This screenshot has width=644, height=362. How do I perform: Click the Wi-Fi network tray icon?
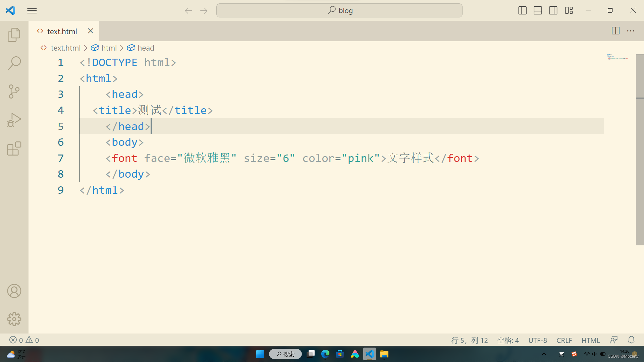pyautogui.click(x=587, y=354)
